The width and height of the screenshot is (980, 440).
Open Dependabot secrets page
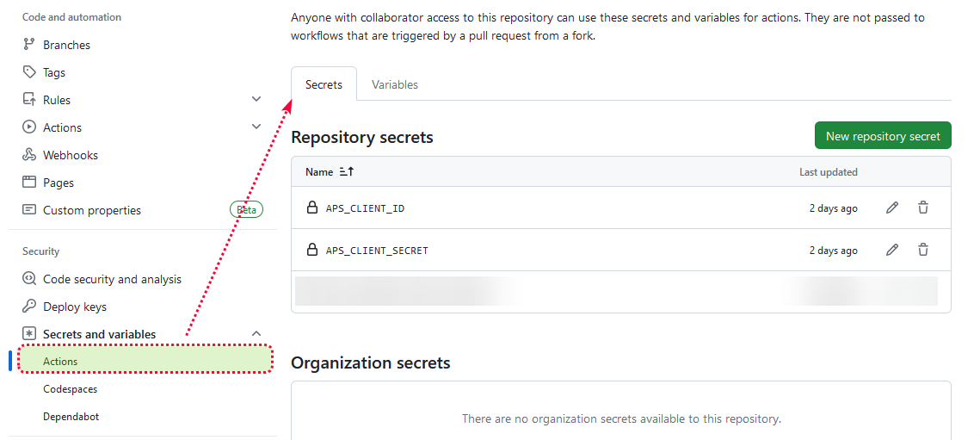tap(72, 417)
